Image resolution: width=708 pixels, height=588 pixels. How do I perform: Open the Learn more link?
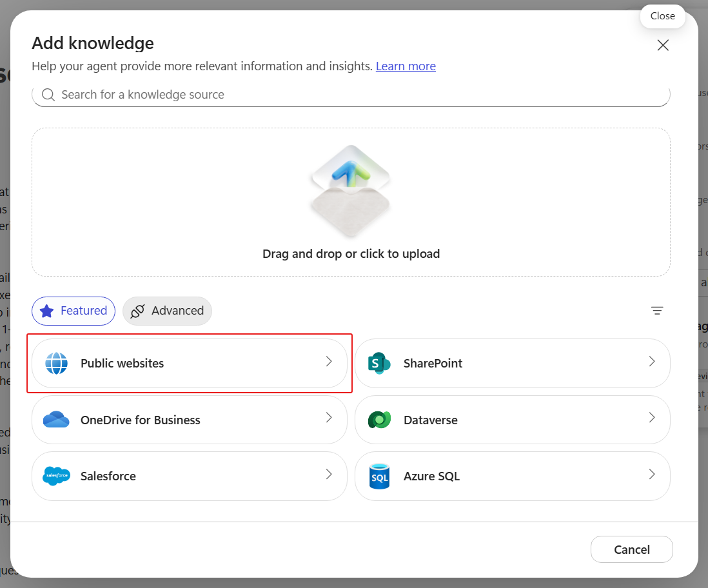[406, 66]
